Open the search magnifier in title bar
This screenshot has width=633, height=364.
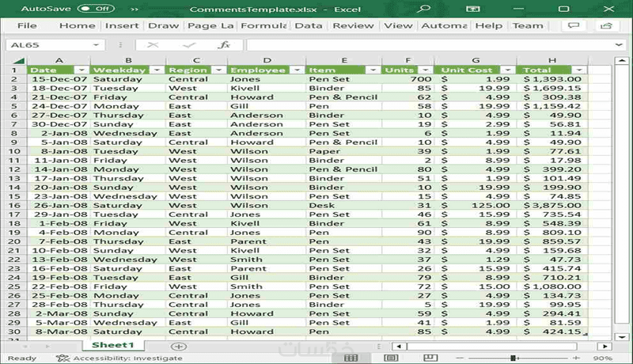423,9
